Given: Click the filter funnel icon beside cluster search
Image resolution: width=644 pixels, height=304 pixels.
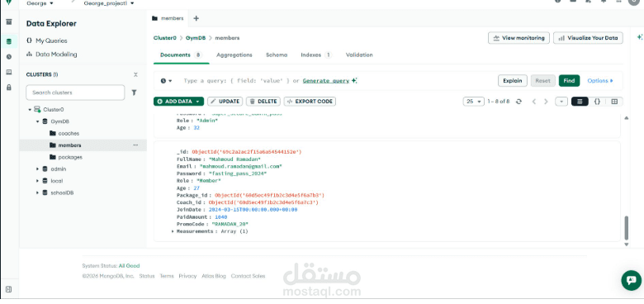Looking at the screenshot, I should pyautogui.click(x=134, y=93).
